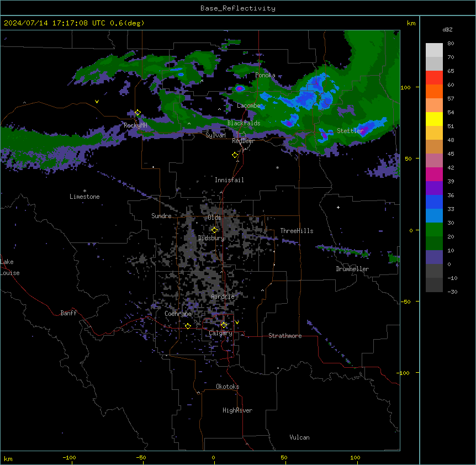Click the HighRiver city label
Screen dimensions: 476x465
coord(237,410)
